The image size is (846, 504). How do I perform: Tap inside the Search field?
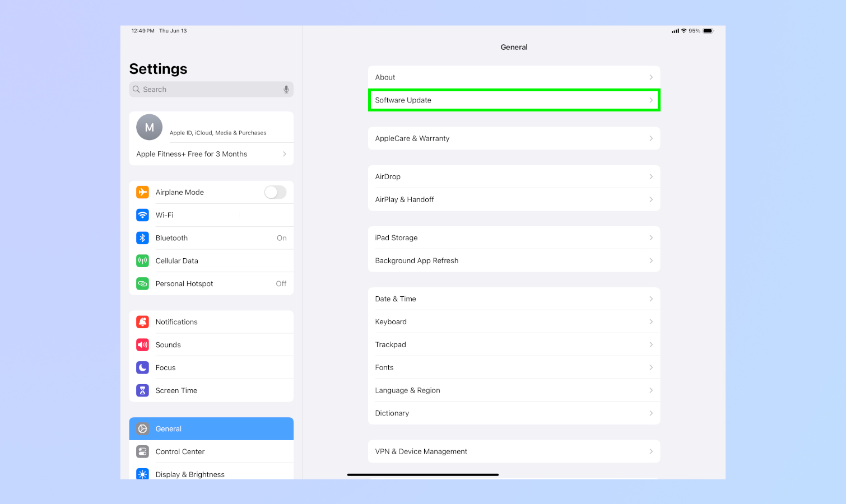(207, 89)
